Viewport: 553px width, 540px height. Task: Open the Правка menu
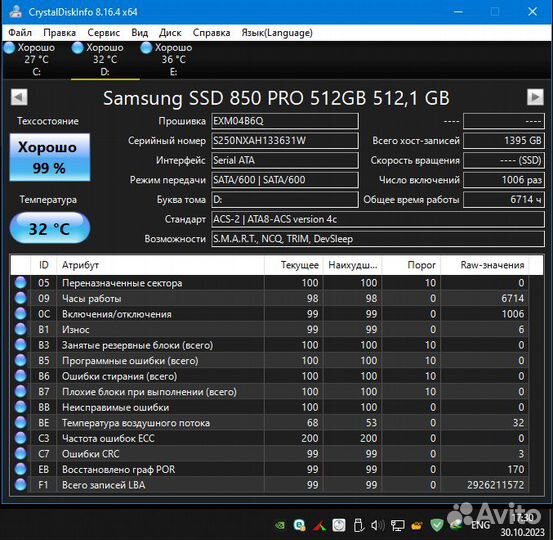[60, 33]
